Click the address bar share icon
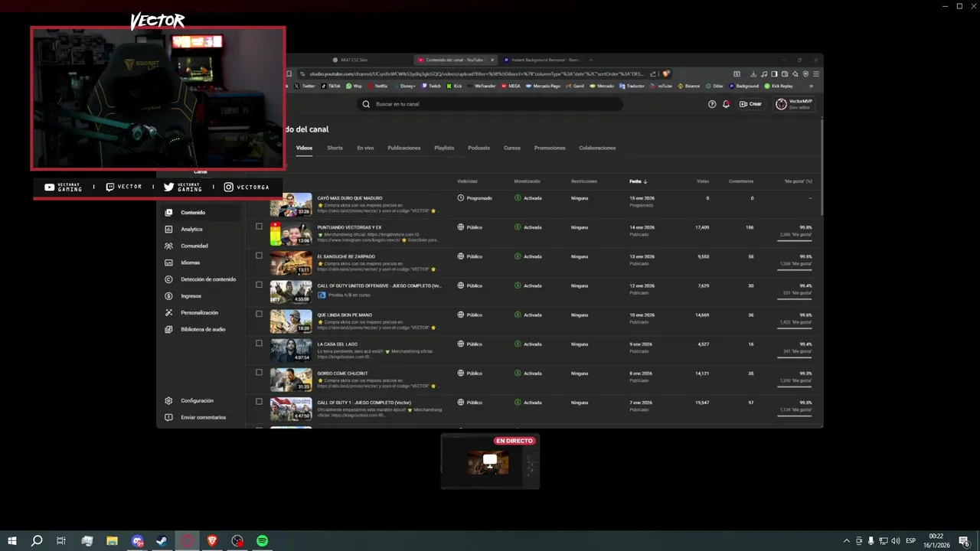Screen dimensions: 980x551 653,74
